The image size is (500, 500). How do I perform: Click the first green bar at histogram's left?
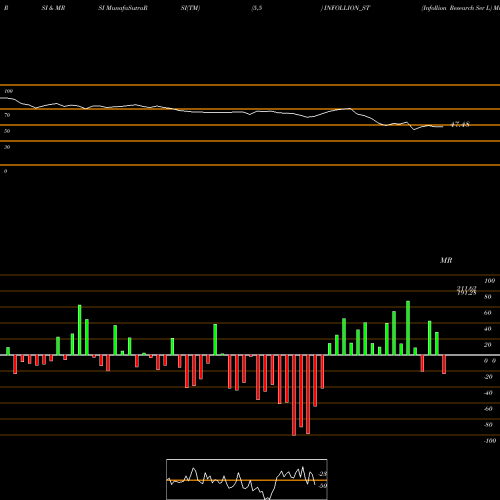coord(8,351)
